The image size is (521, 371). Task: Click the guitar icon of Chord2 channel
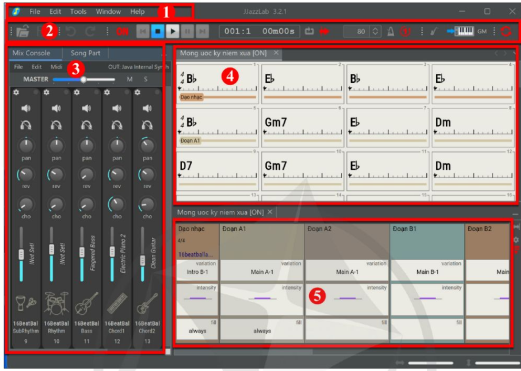[x=147, y=304]
